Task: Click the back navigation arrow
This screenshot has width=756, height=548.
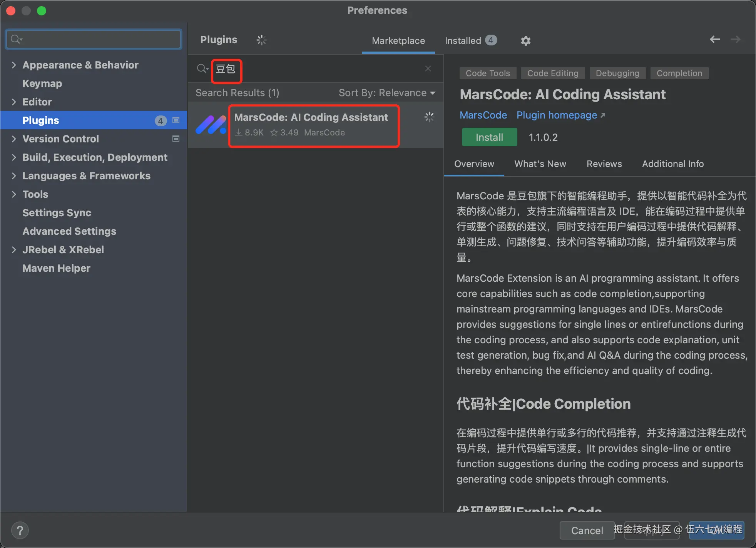Action: 714,39
